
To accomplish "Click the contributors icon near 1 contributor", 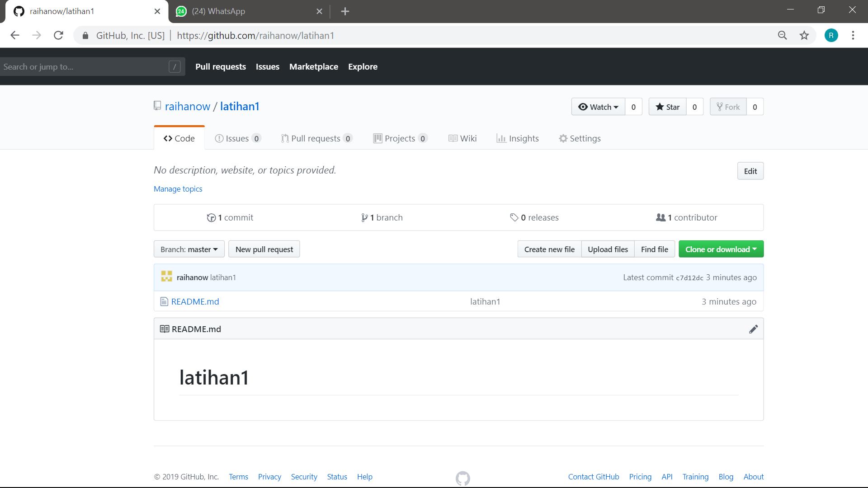I will point(660,217).
